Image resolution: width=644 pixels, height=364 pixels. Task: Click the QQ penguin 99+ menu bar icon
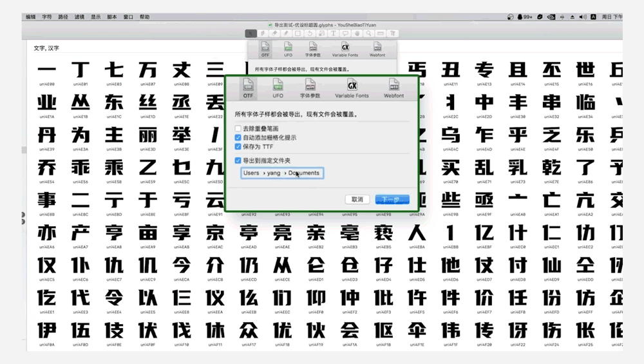click(x=524, y=17)
